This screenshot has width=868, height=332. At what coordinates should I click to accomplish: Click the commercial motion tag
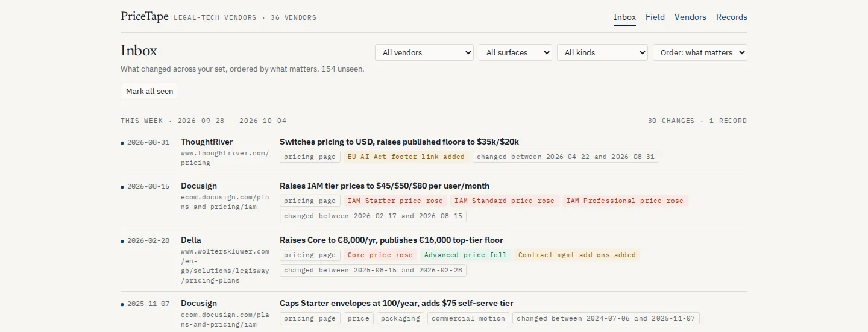coord(468,318)
